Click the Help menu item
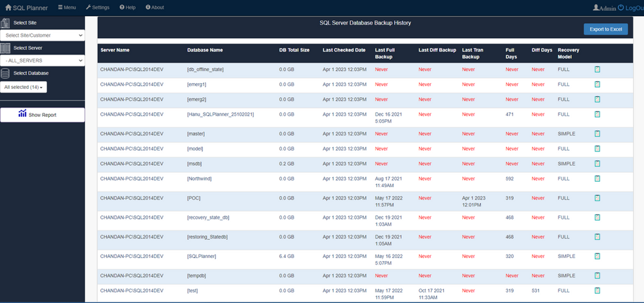This screenshot has height=303, width=644. [x=128, y=8]
